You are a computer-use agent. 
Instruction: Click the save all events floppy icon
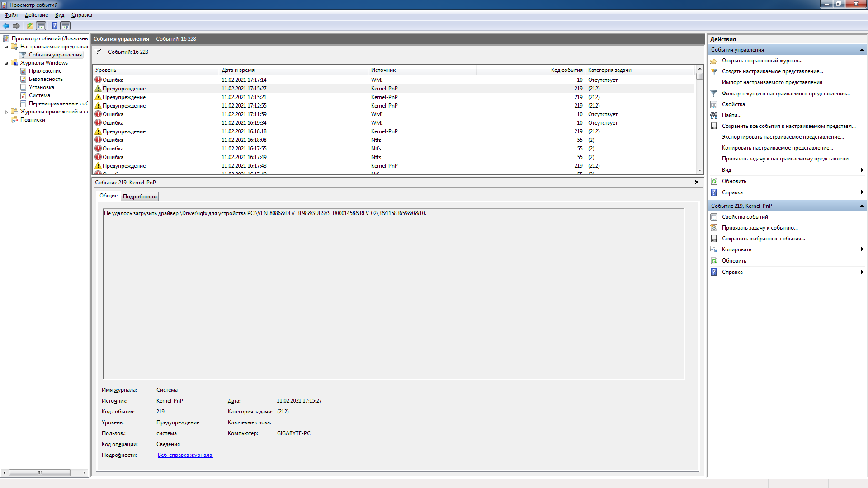coord(714,126)
